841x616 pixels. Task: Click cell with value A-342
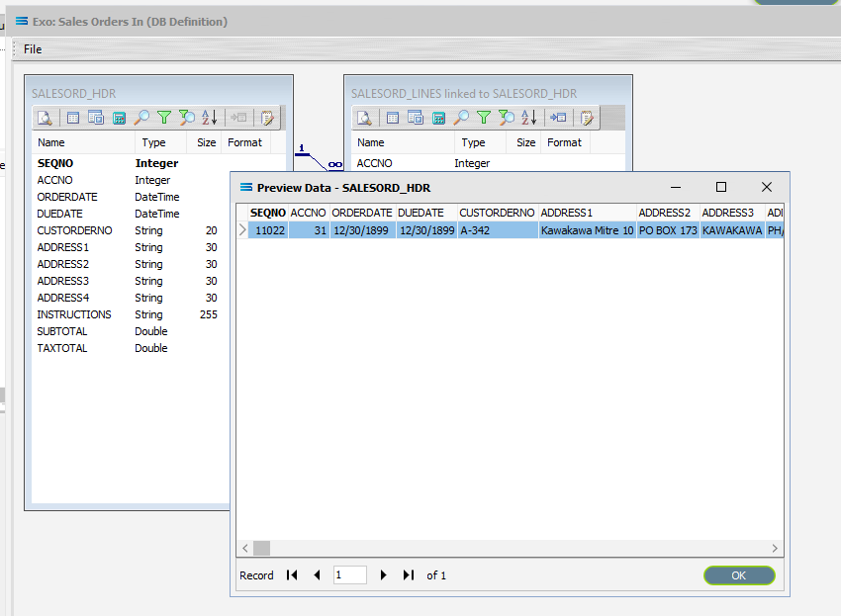coord(498,230)
